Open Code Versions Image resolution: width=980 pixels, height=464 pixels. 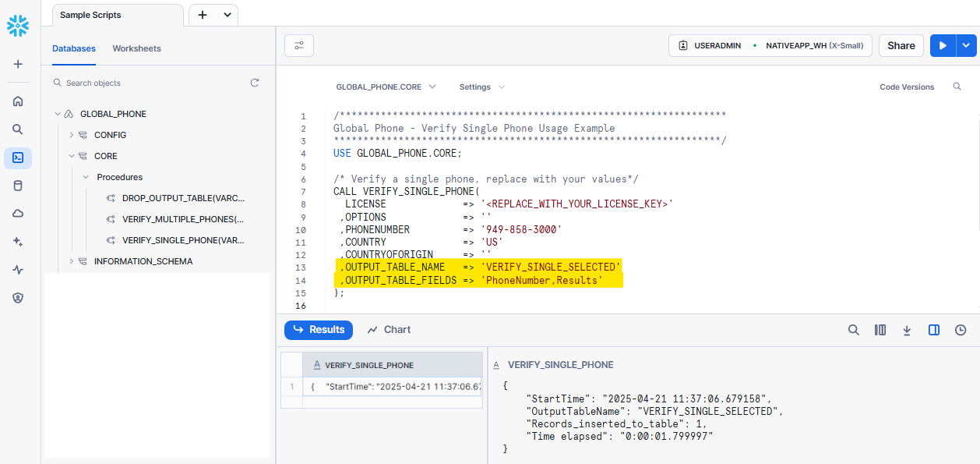(907, 87)
